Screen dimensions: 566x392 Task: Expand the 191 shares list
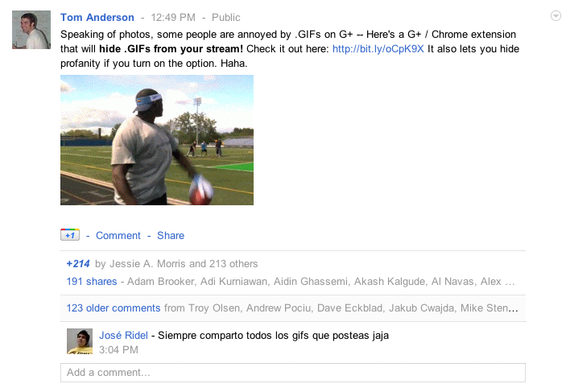(x=92, y=282)
